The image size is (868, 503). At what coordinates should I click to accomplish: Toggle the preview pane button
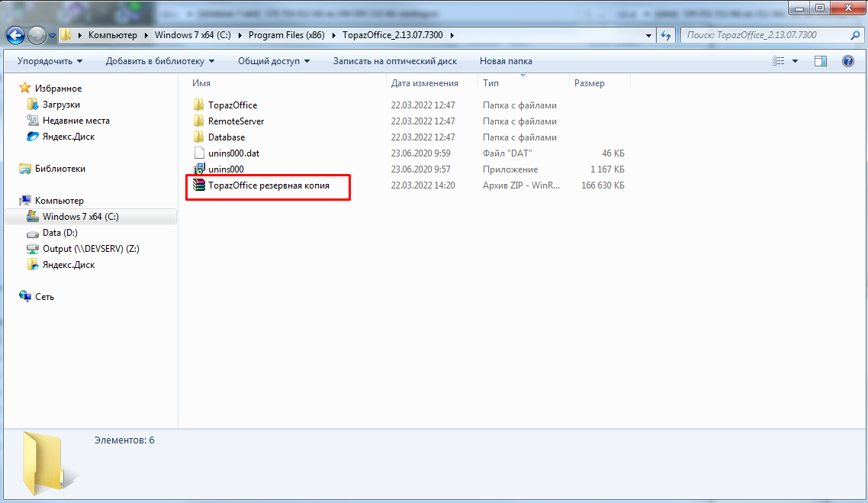tap(821, 61)
